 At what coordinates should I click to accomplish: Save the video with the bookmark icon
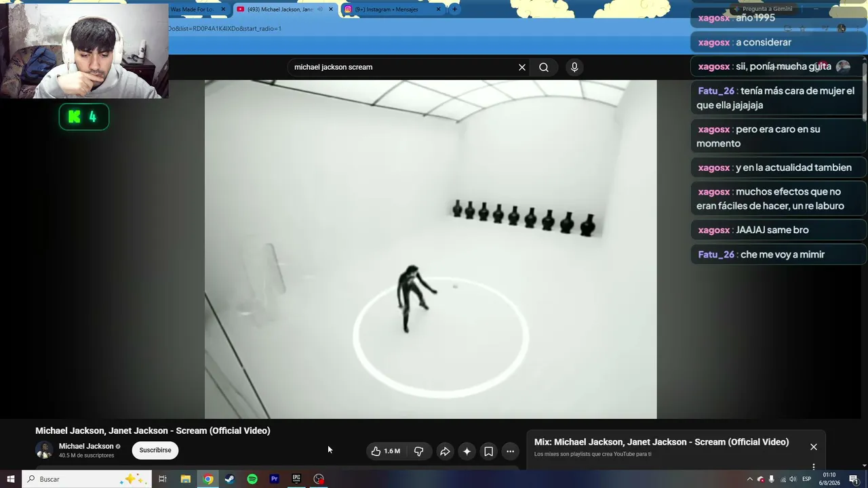[488, 451]
